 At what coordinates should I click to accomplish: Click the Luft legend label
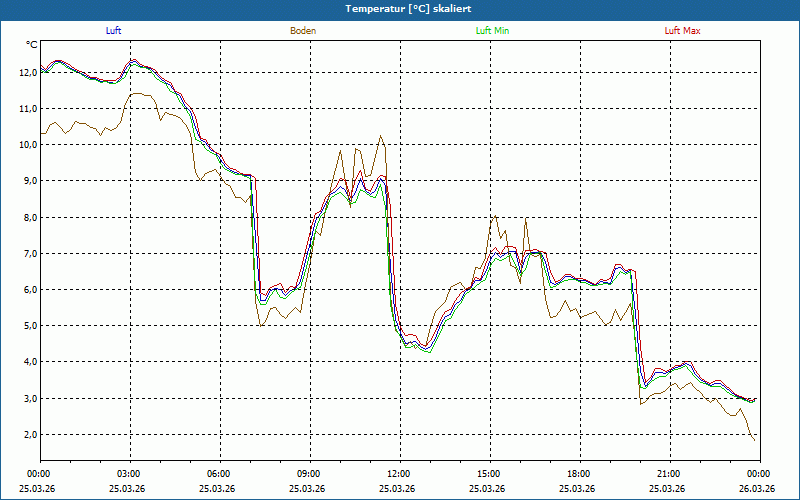tap(113, 31)
